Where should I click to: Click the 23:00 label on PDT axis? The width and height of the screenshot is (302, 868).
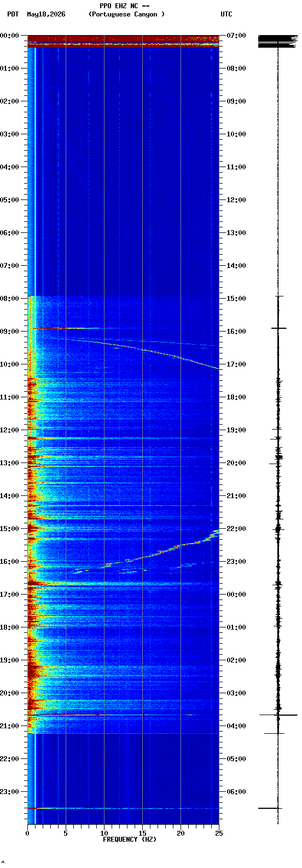(x=9, y=791)
